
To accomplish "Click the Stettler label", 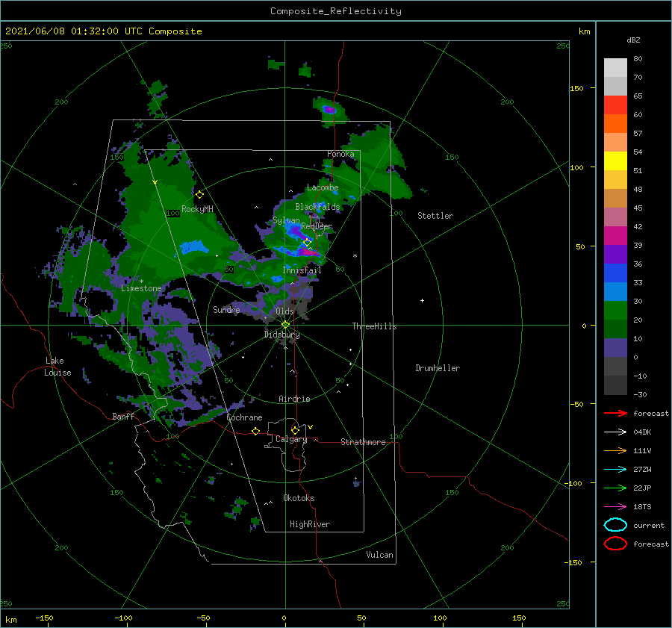I will [435, 216].
